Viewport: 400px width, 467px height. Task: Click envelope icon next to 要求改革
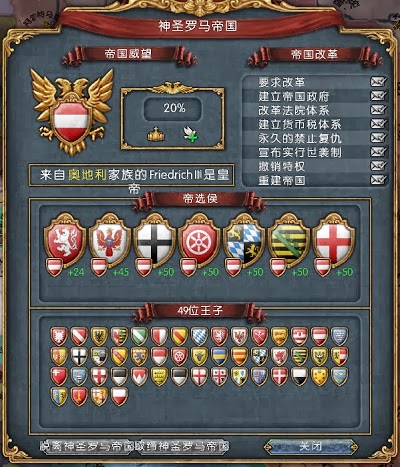[x=378, y=82]
